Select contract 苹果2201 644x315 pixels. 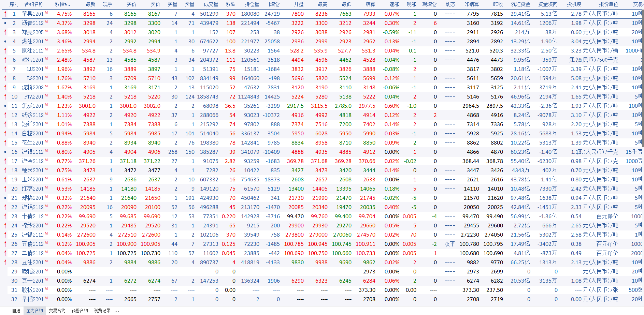(x=33, y=14)
